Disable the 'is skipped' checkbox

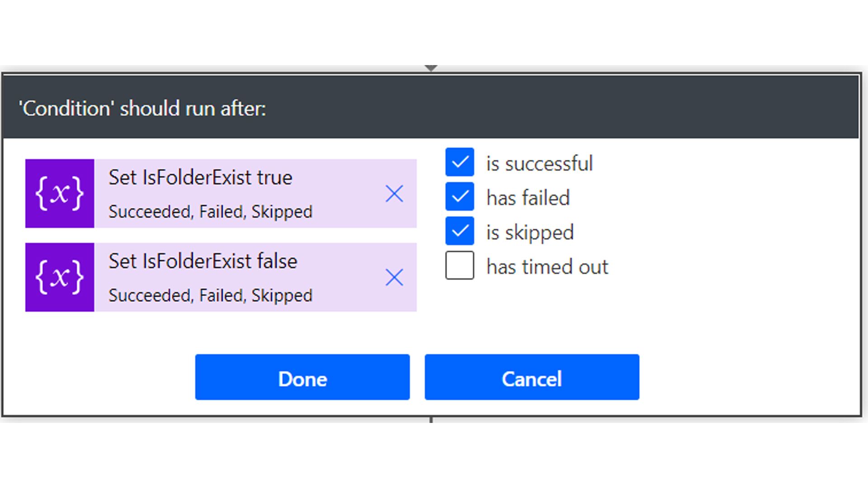click(x=460, y=231)
